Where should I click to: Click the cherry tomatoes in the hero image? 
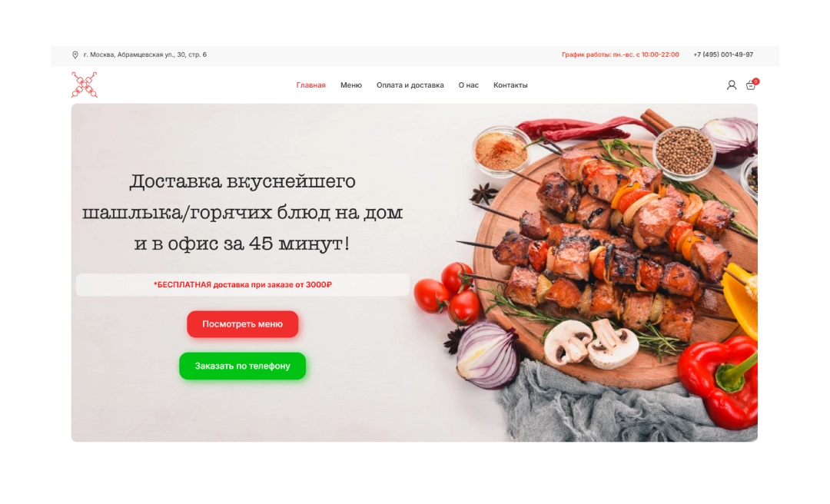449,293
